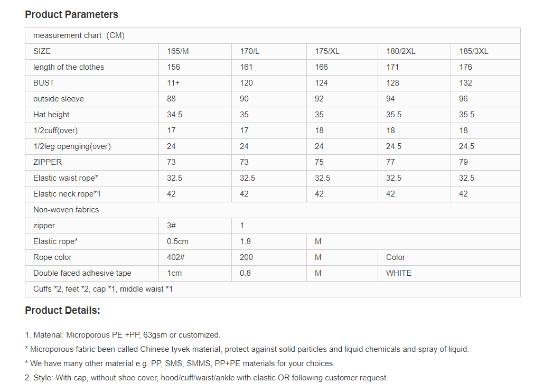This screenshot has width=543, height=392.
Task: Click the Non-woven fabrics section row
Action: [66, 210]
